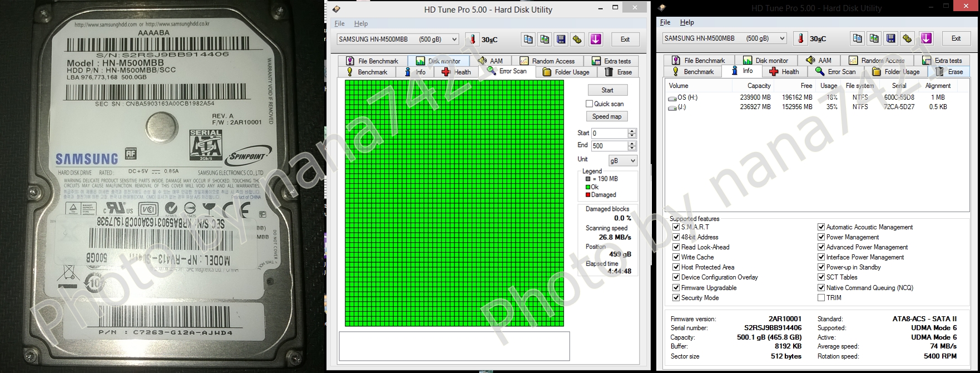Open Help menu in Error Scan window
This screenshot has width=980, height=373.
(x=361, y=23)
